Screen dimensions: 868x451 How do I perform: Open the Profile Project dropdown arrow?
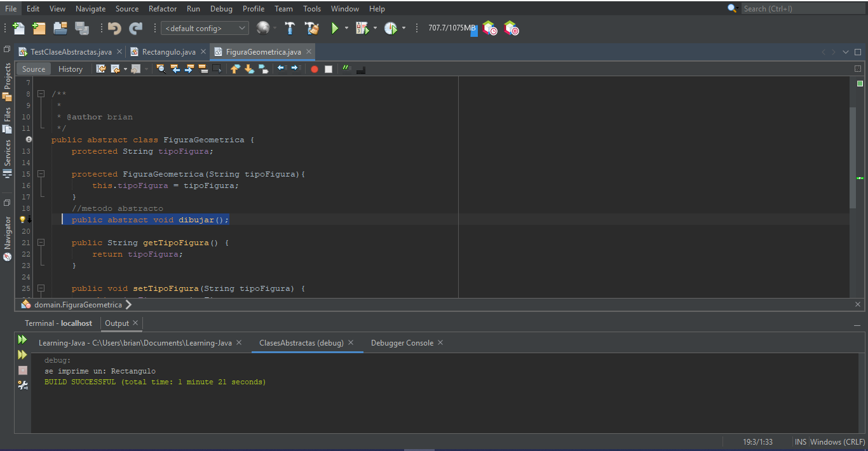pos(403,28)
